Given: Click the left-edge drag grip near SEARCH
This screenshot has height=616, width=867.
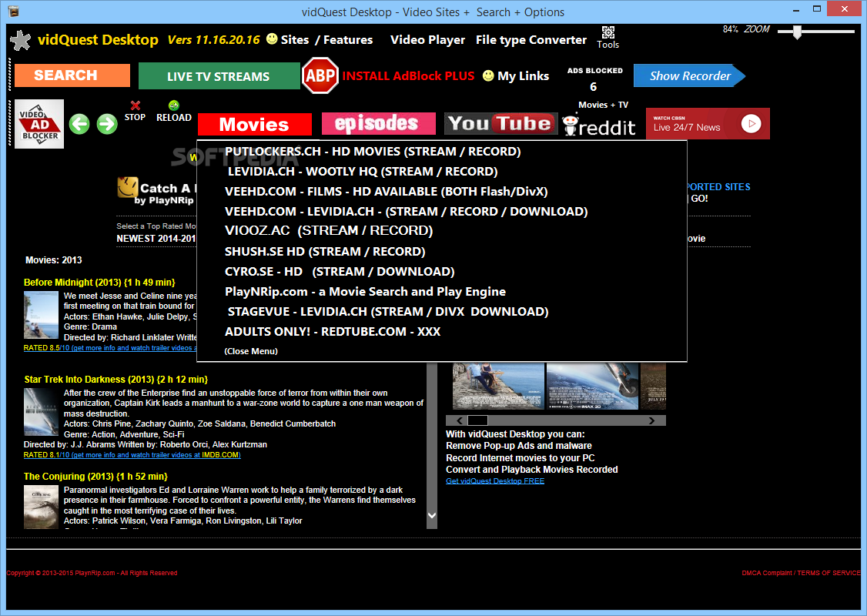Looking at the screenshot, I should point(9,75).
